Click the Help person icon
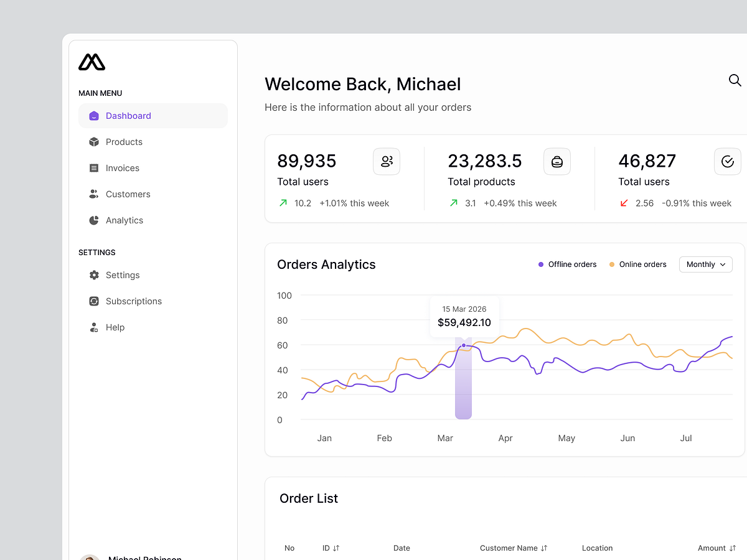This screenshot has width=747, height=560. (x=94, y=327)
